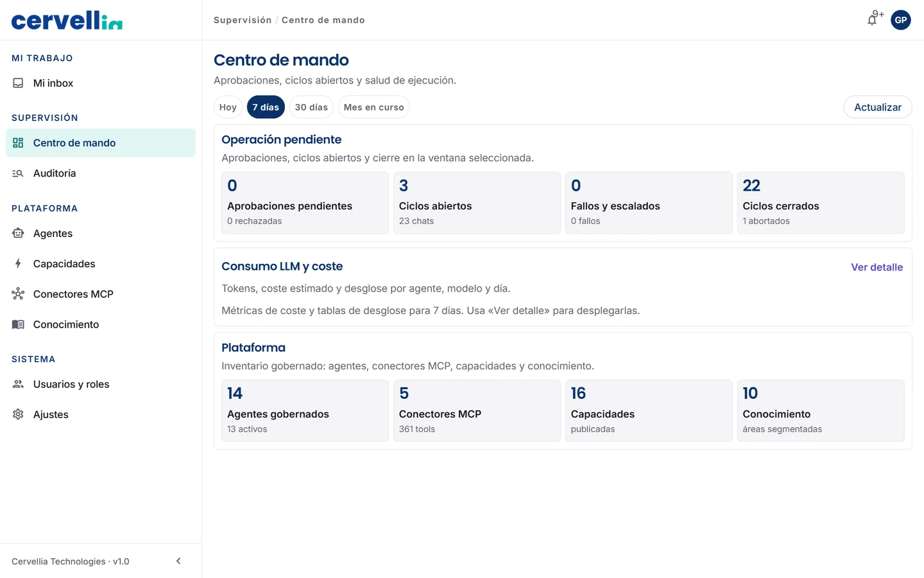924x578 pixels.
Task: Click the Supervisión breadcrumb
Action: (243, 20)
